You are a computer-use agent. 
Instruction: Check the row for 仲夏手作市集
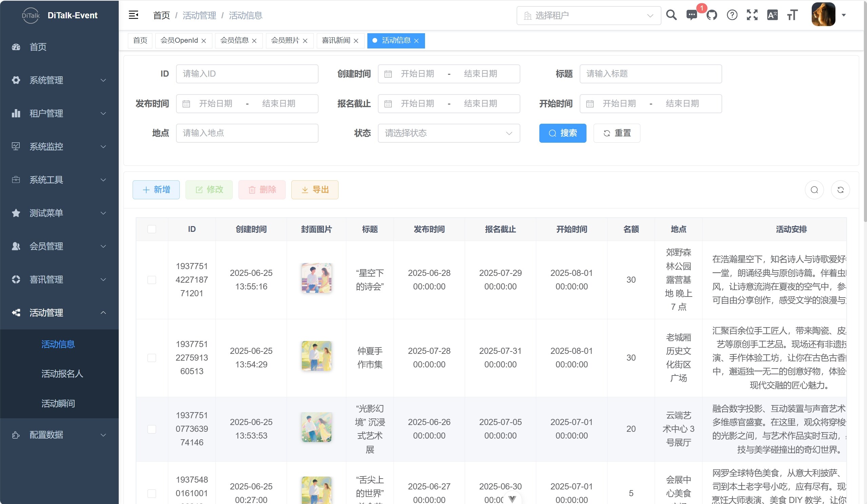coord(152,358)
